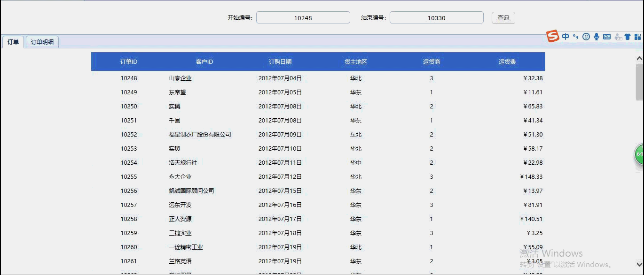
Task: Select order ID 10254 cell
Action: click(x=129, y=163)
